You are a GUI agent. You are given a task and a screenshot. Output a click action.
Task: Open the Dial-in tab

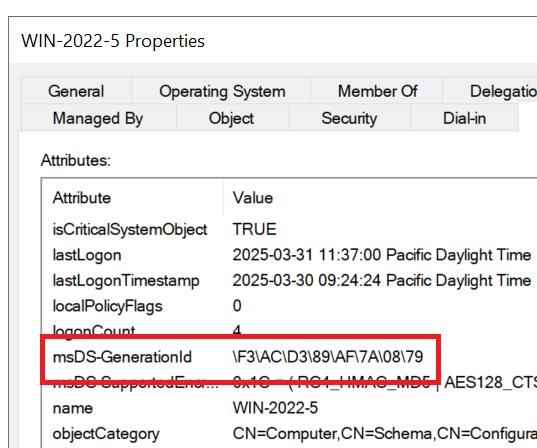coord(464,118)
